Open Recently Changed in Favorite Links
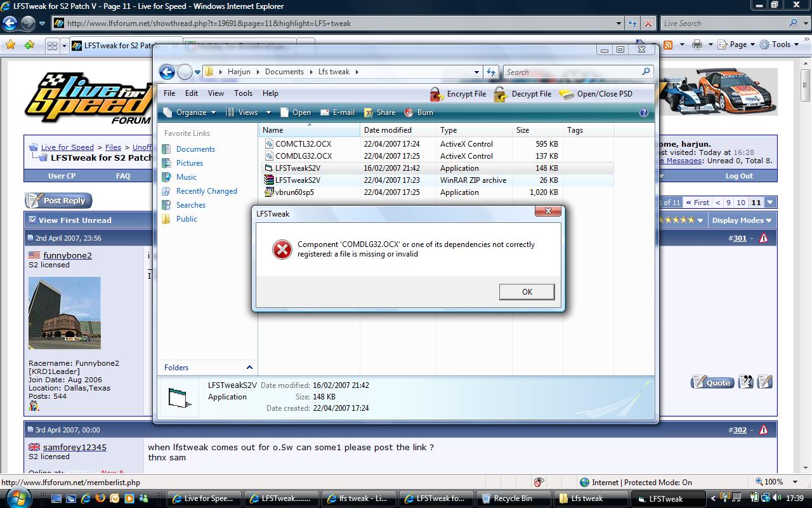 (206, 190)
